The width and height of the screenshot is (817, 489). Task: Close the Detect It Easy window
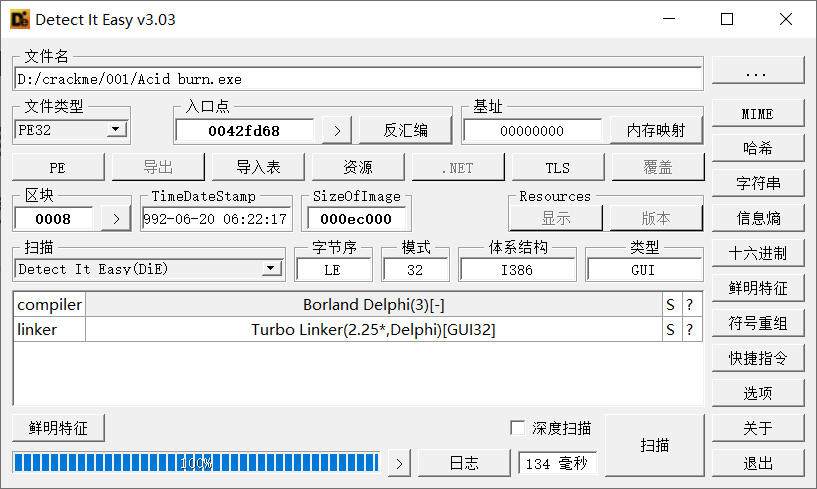(786, 19)
